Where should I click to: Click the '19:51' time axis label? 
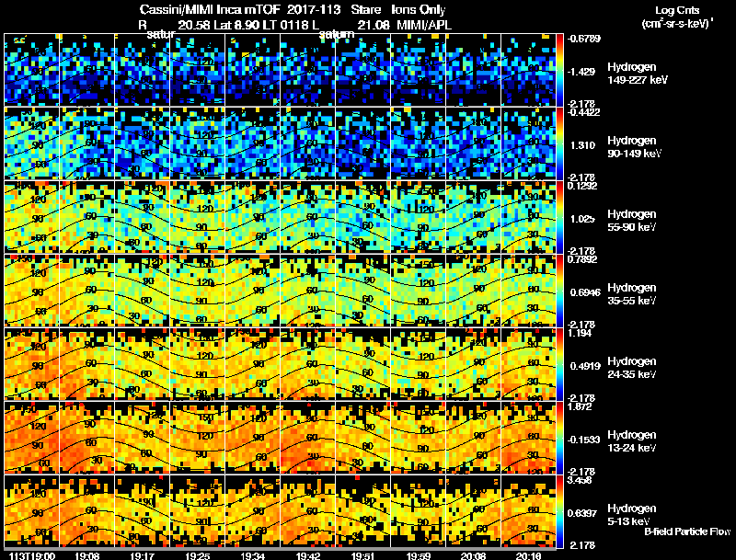(x=363, y=555)
